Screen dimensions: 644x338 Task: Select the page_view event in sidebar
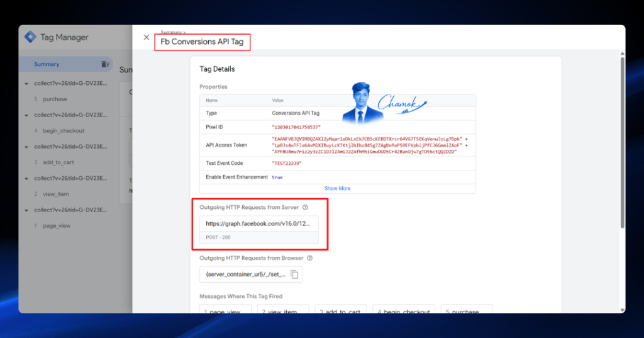point(57,226)
